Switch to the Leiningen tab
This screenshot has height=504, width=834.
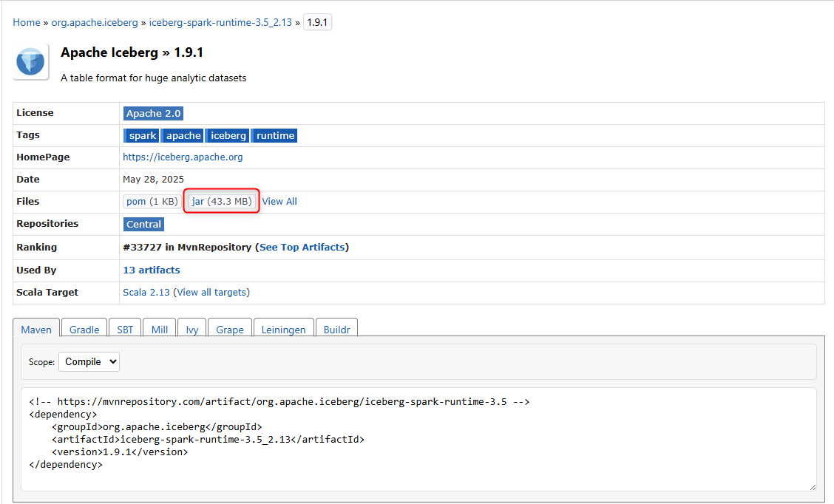283,329
